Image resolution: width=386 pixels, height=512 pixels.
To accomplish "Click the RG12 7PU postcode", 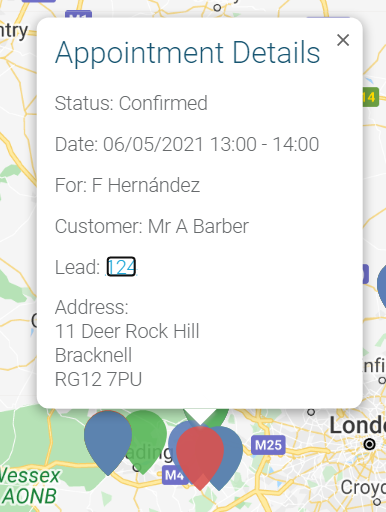I will coord(98,379).
